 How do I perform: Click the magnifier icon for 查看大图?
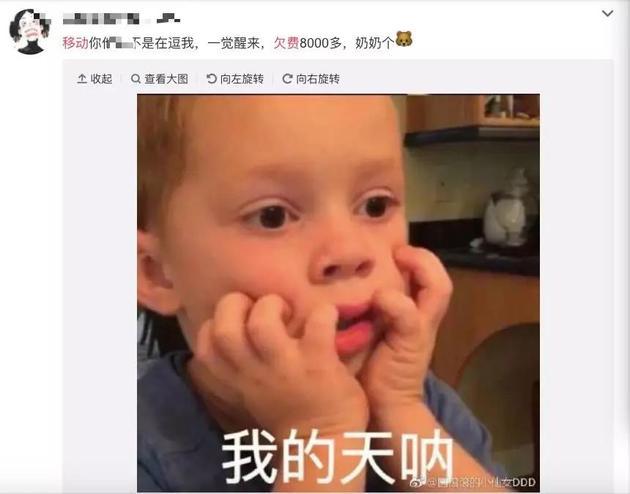coord(136,79)
